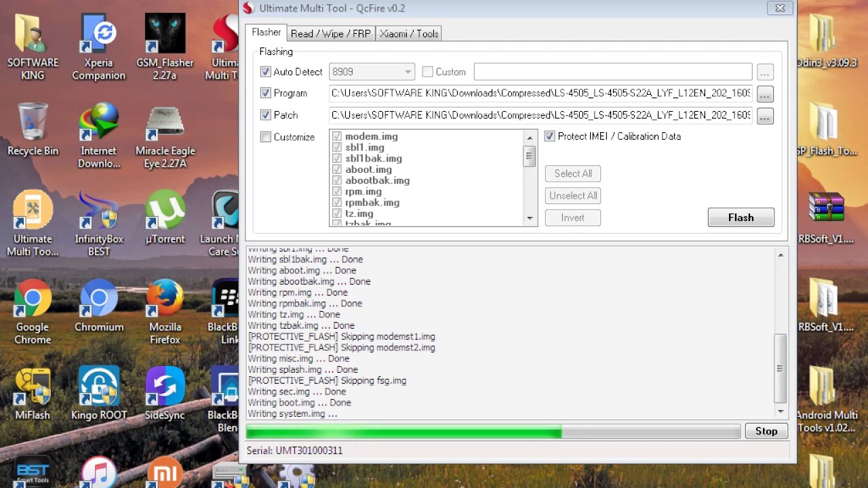The width and height of the screenshot is (868, 488).
Task: Click the partition list scrollbar down arrow
Action: pyautogui.click(x=530, y=218)
